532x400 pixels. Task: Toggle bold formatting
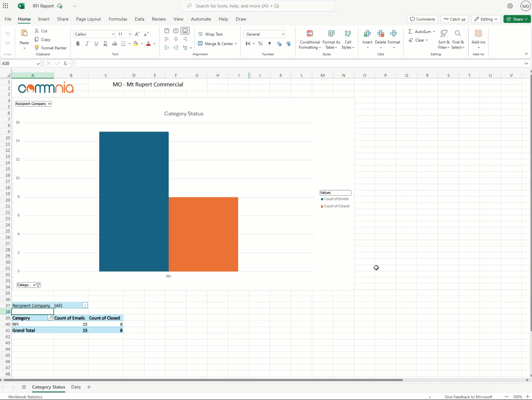[78, 43]
